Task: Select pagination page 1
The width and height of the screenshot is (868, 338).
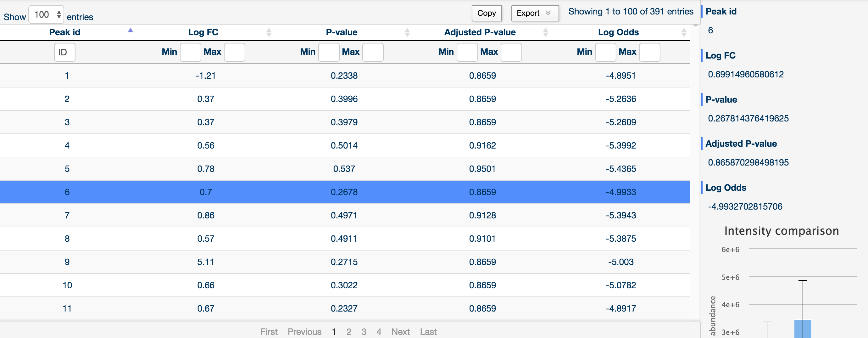Action: [x=334, y=332]
